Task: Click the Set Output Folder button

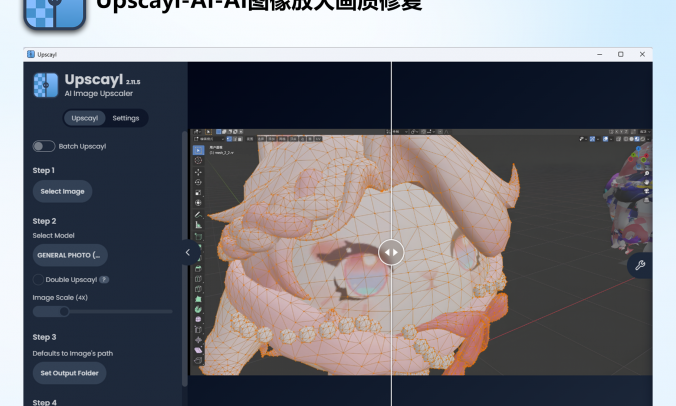Action: point(69,373)
